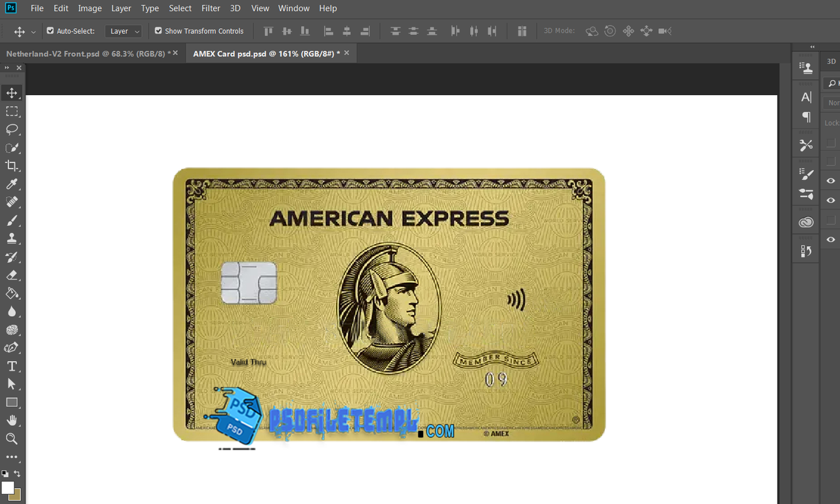
Task: Open the Clone Source panel icon
Action: [806, 67]
